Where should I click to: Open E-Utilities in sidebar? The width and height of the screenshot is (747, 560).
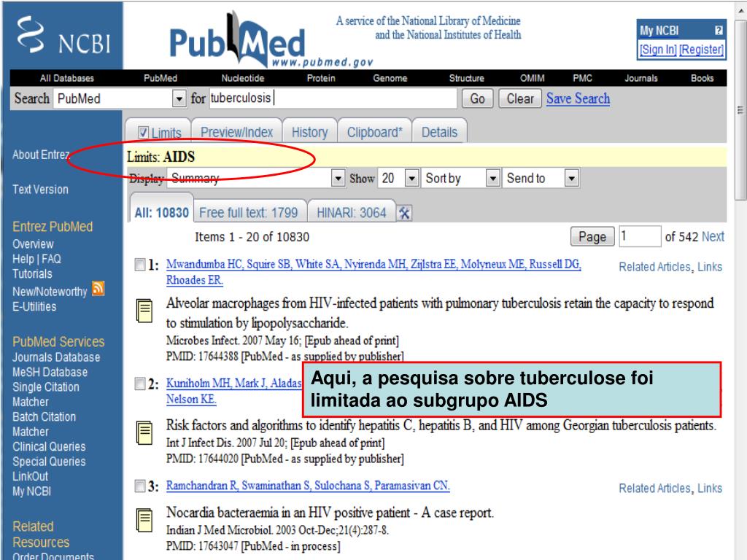[34, 307]
